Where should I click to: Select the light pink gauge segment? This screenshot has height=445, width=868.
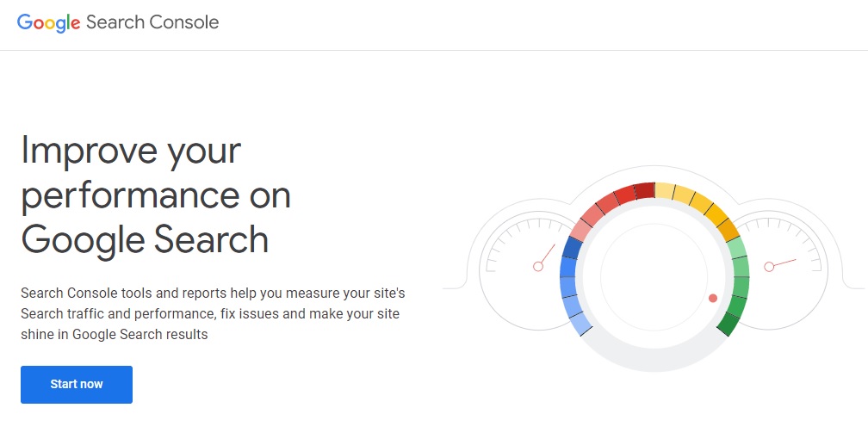[x=580, y=230]
